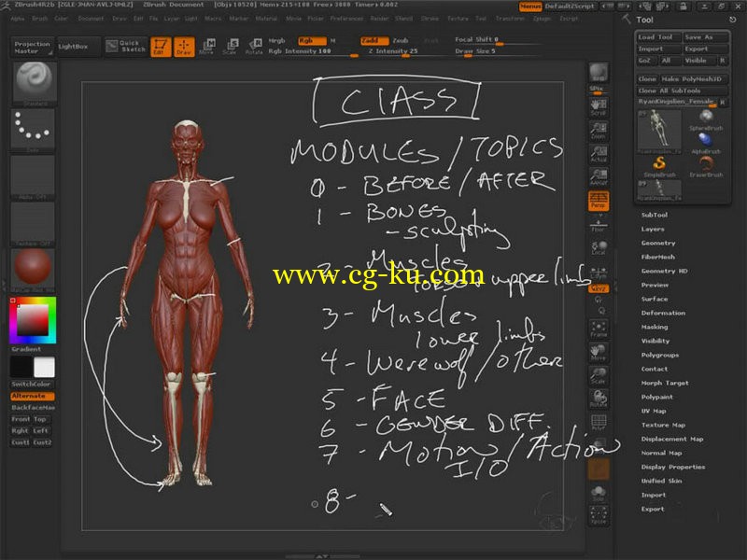Screen dimensions: 747x560
Task: Toggle the Zadd mode button
Action: click(x=374, y=41)
